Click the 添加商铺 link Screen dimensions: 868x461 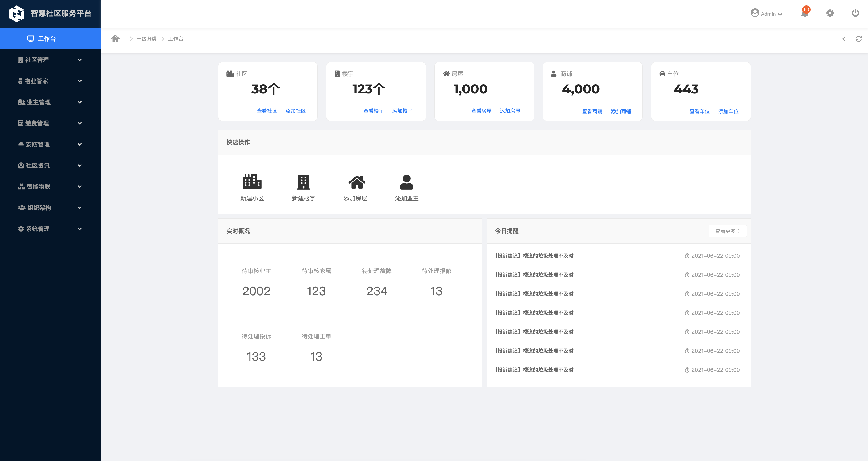[x=621, y=111]
